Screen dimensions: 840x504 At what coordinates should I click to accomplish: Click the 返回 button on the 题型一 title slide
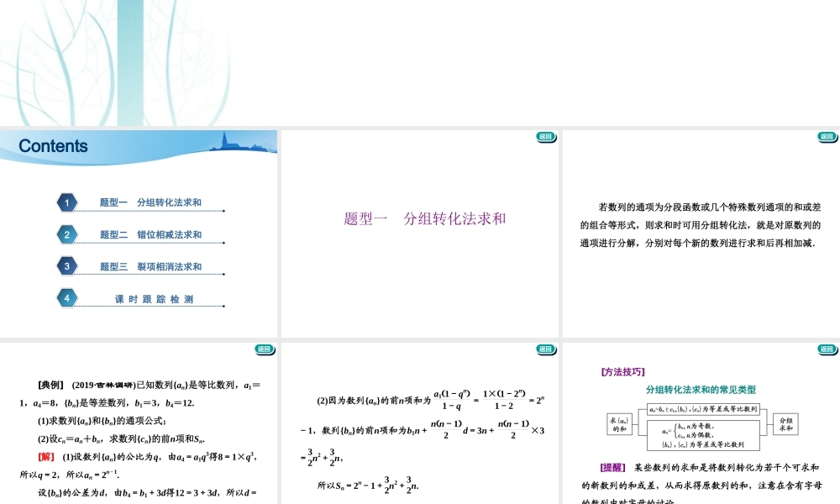tap(546, 137)
